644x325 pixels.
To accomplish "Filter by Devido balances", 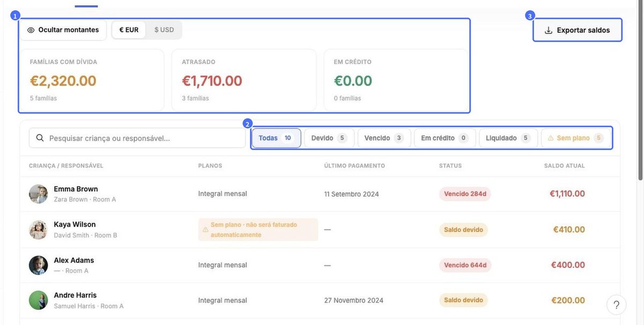I will coord(329,138).
